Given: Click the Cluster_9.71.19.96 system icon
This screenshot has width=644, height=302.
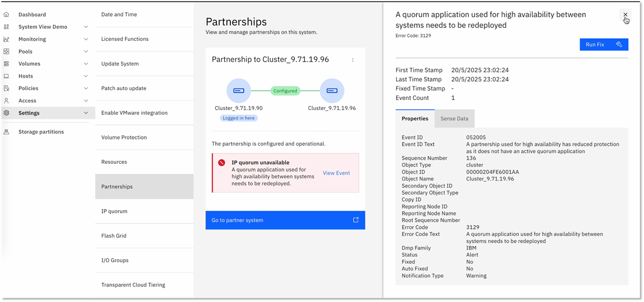Looking at the screenshot, I should (x=332, y=91).
